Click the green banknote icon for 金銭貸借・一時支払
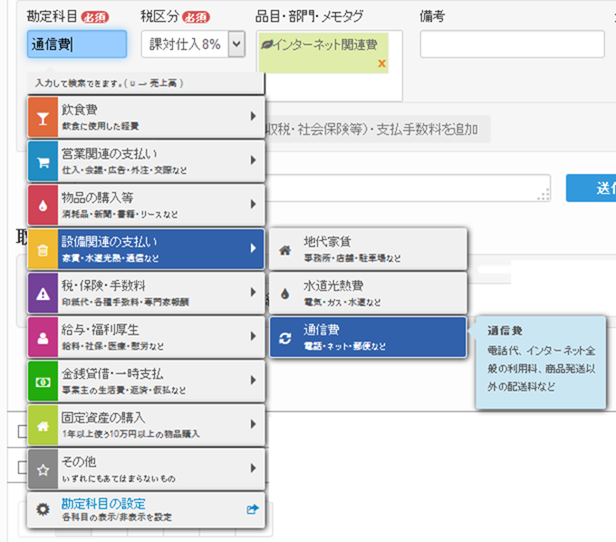The width and height of the screenshot is (616, 542). click(x=42, y=381)
